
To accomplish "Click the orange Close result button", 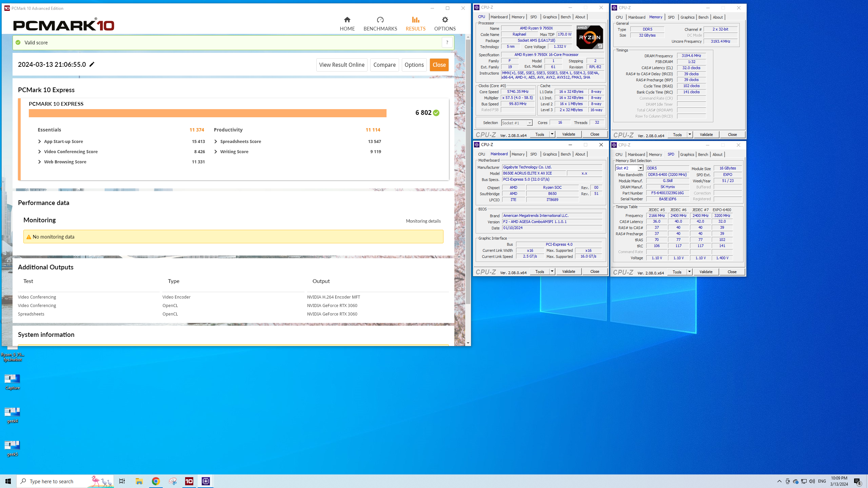I will tap(439, 65).
